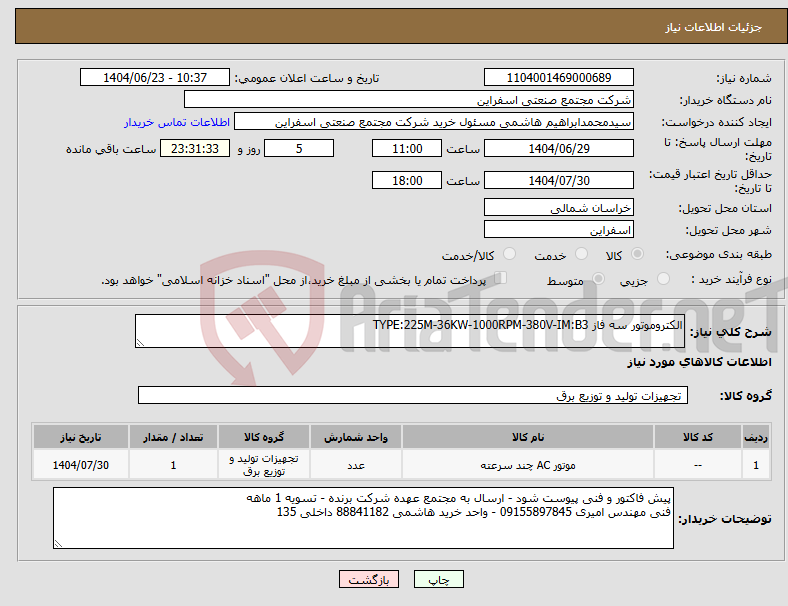788x606 pixels.
Task: Click the اطلاعات کالاهای مورد نیاز heading
Action: (x=699, y=362)
